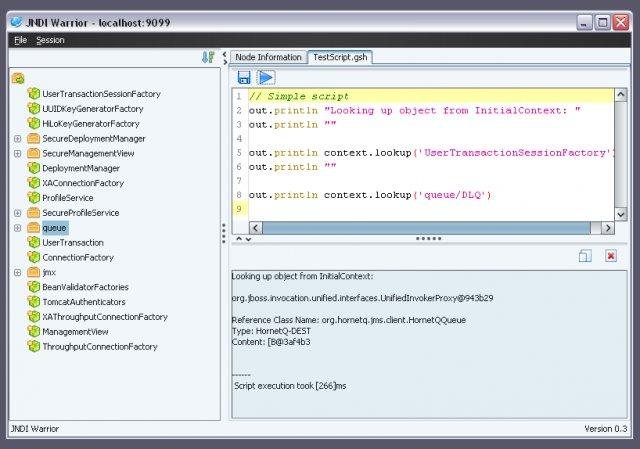Switch to the Node Information tab
Viewport: 640px width, 449px height.
click(x=268, y=57)
